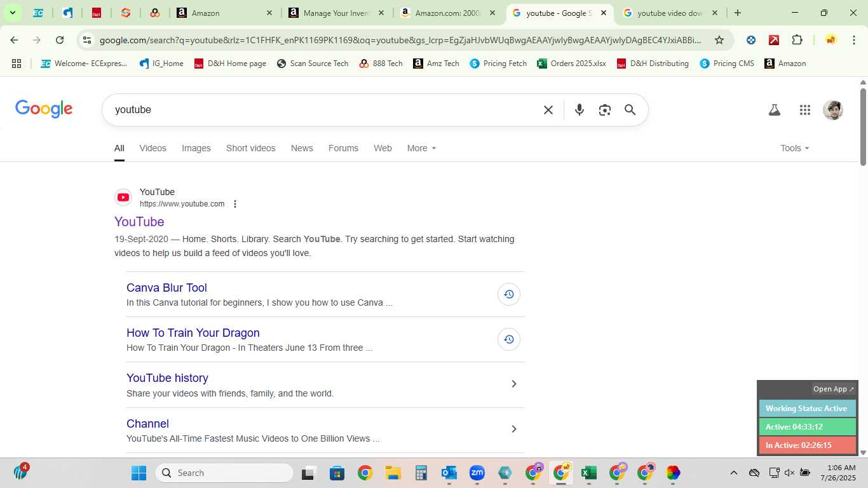Click history icon beside How To Train Your Dragon
This screenshot has height=488, width=868.
pyautogui.click(x=509, y=339)
